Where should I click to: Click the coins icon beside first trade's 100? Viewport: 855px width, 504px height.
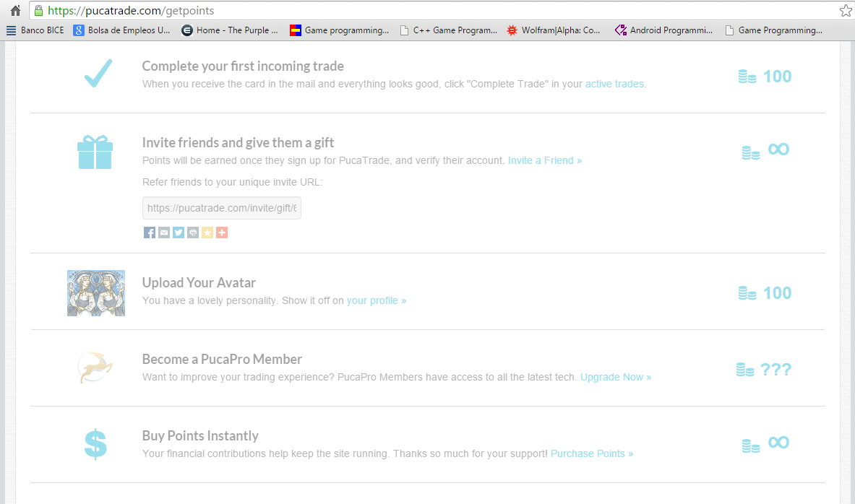(747, 77)
